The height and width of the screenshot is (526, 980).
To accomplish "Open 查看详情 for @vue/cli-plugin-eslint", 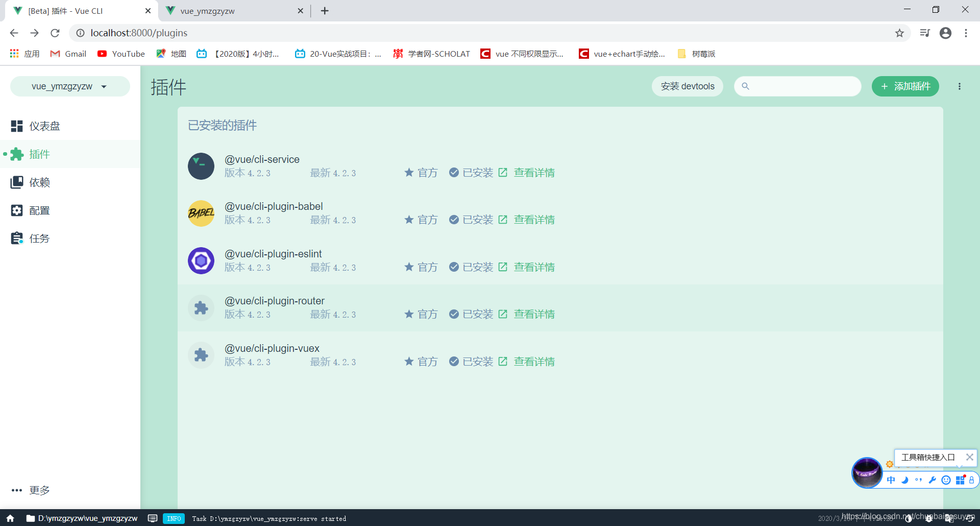I will tap(527, 267).
